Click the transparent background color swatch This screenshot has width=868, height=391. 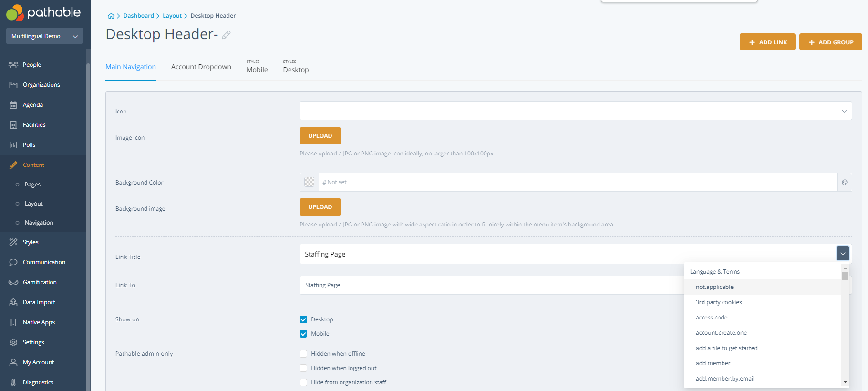point(309,182)
